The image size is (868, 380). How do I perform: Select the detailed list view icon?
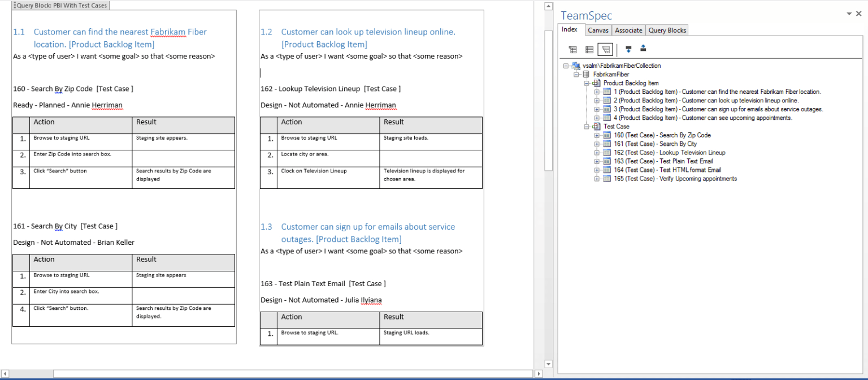tap(589, 49)
